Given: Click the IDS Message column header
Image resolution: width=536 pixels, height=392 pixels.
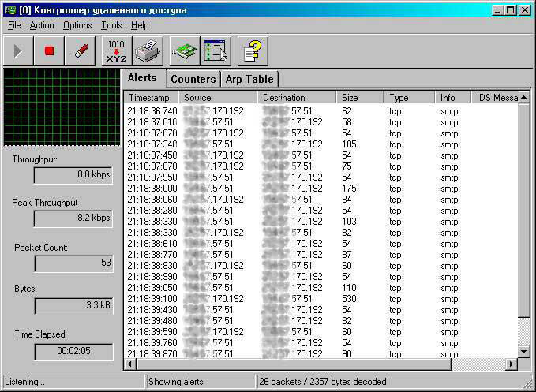Looking at the screenshot, I should pos(495,98).
